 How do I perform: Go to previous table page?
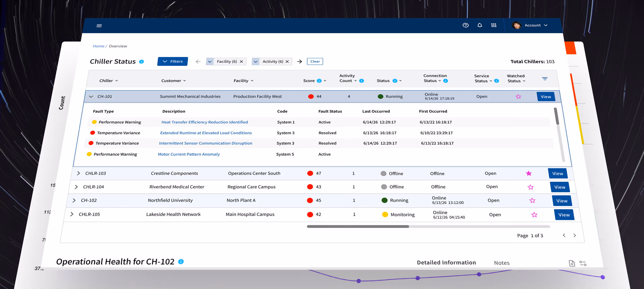click(564, 235)
